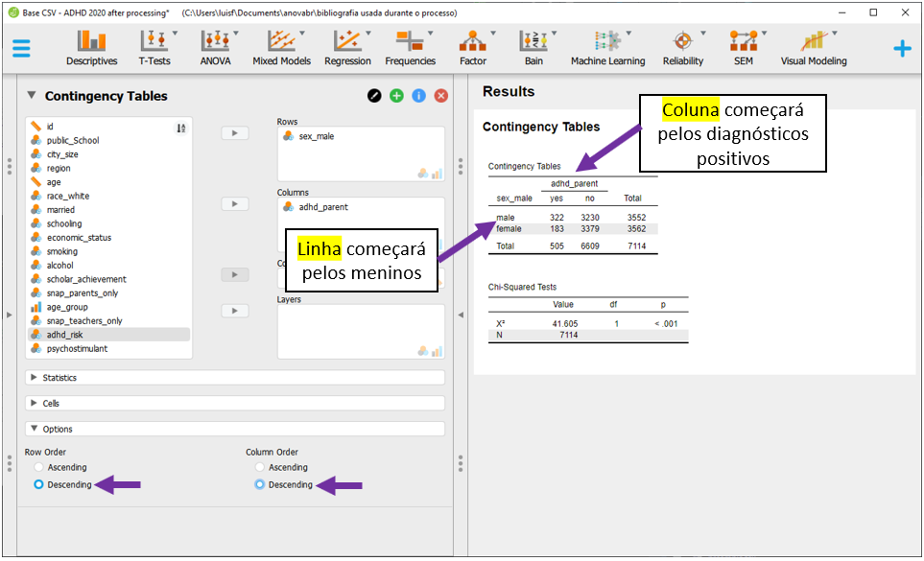Image resolution: width=924 pixels, height=561 pixels.
Task: Open the Regression module menu
Action: click(x=347, y=48)
